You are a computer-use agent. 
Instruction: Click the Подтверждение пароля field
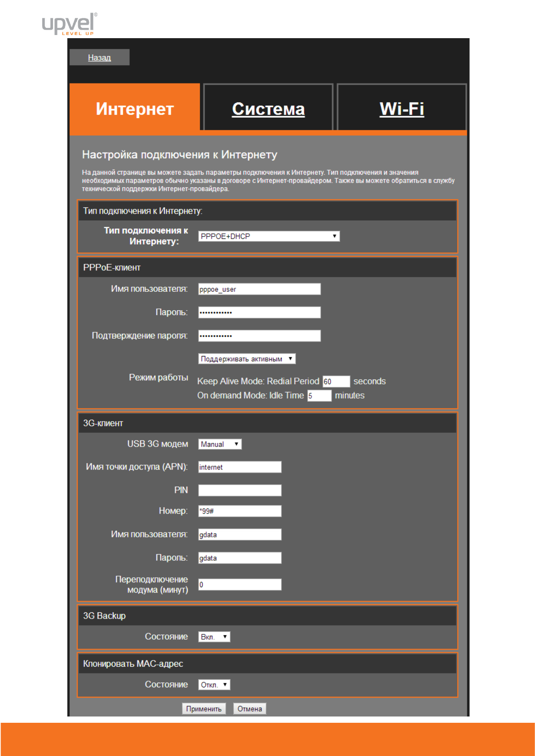coord(259,336)
